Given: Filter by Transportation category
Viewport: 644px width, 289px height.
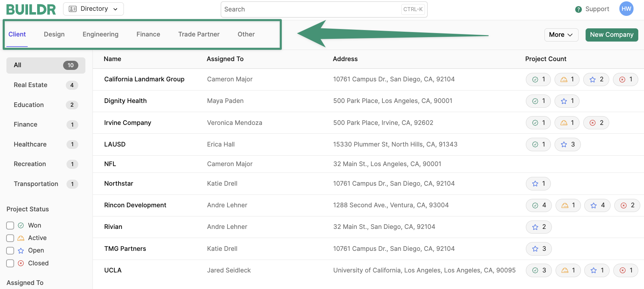Looking at the screenshot, I should 46,184.
